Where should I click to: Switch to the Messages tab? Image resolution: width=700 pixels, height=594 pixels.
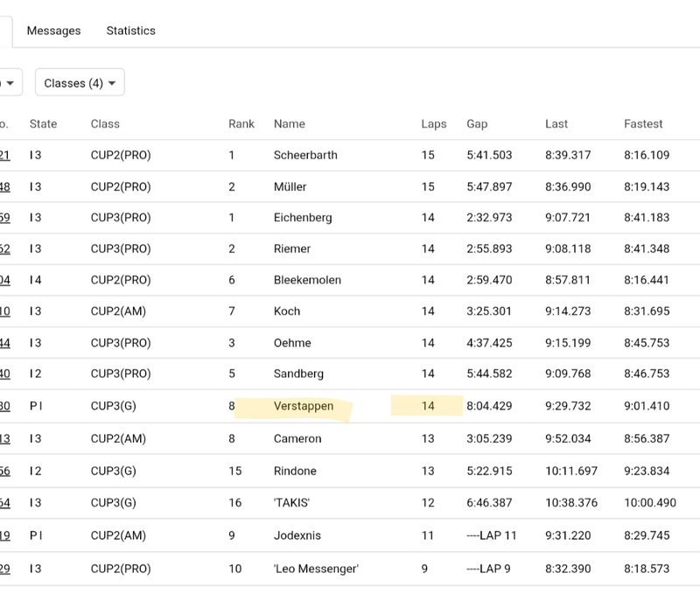[x=53, y=31]
